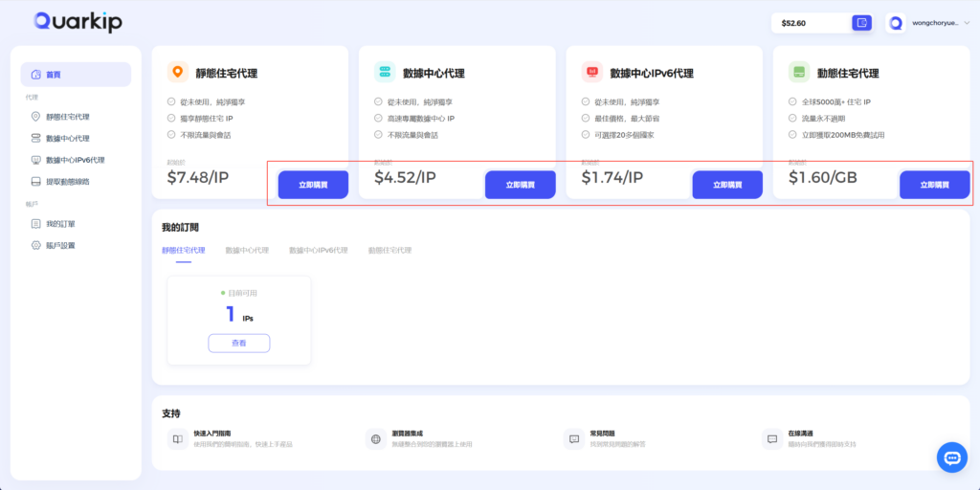
Task: Click the message icon beside 在線溝通
Action: (x=772, y=438)
